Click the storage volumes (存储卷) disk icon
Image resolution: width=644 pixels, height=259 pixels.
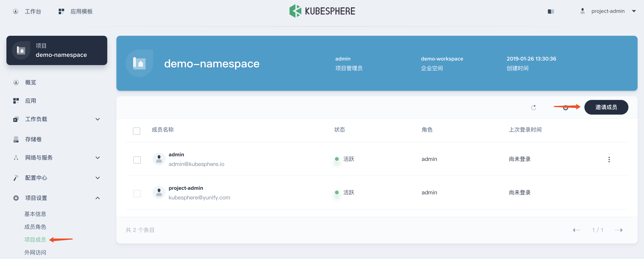[x=16, y=140]
